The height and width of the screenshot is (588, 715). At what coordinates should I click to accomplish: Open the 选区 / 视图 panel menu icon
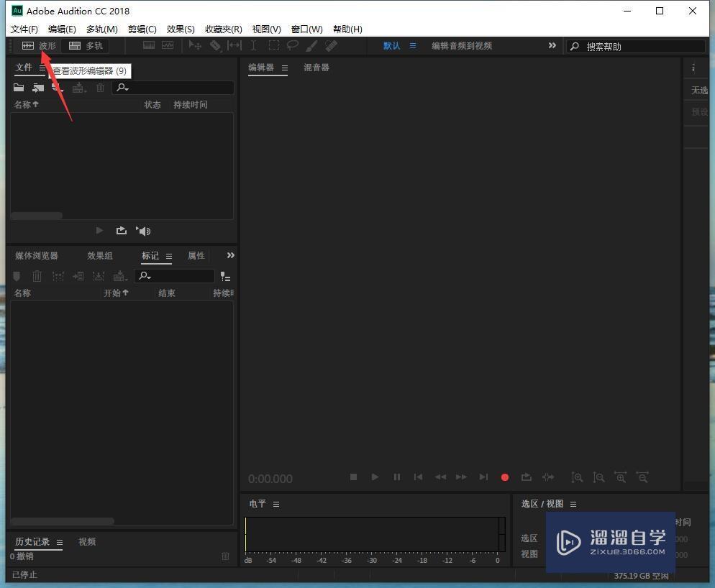(573, 504)
